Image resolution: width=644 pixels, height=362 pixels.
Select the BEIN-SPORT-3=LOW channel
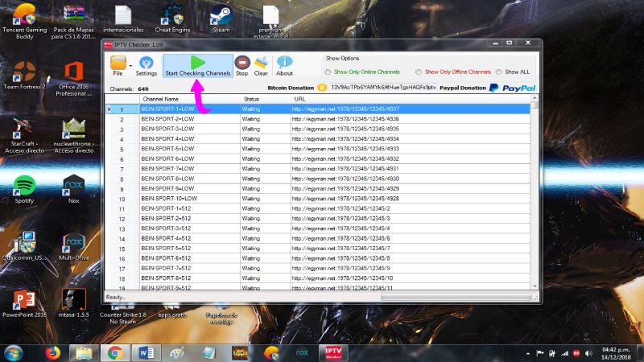[167, 129]
